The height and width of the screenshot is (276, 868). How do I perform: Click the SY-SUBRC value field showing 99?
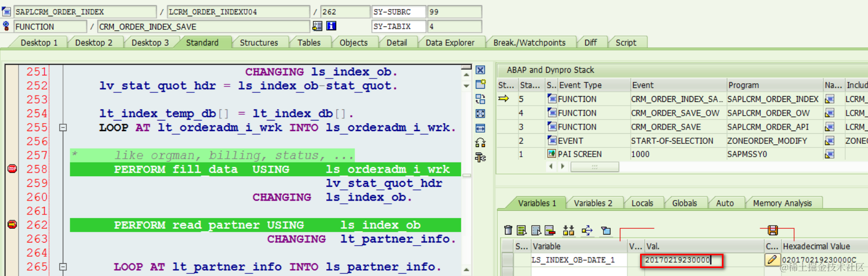[455, 12]
